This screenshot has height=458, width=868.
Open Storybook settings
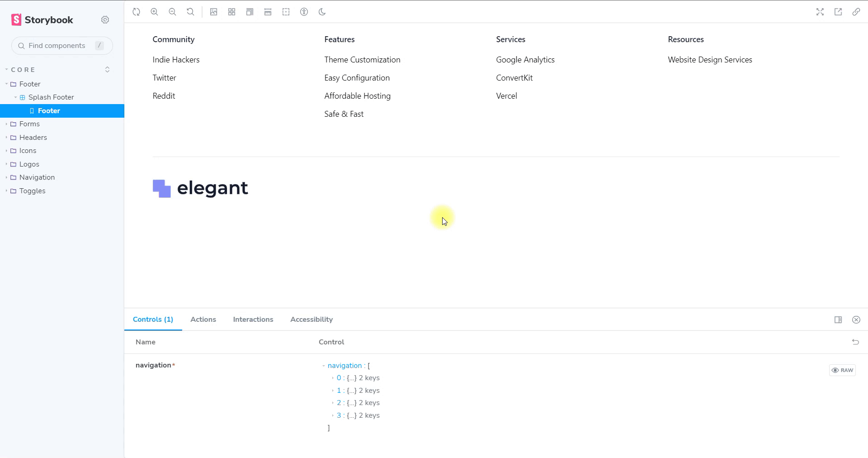(x=105, y=20)
